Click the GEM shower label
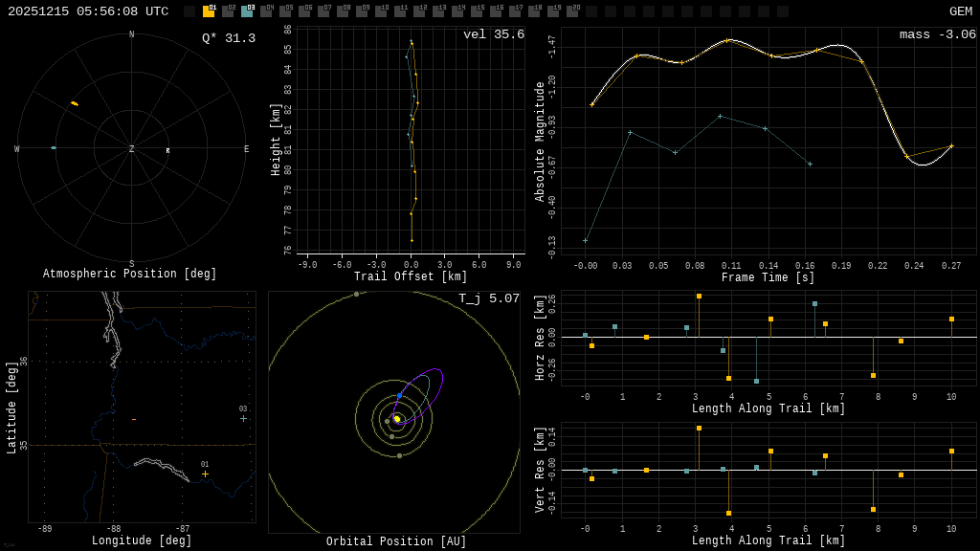This screenshot has width=980, height=551. [x=961, y=11]
